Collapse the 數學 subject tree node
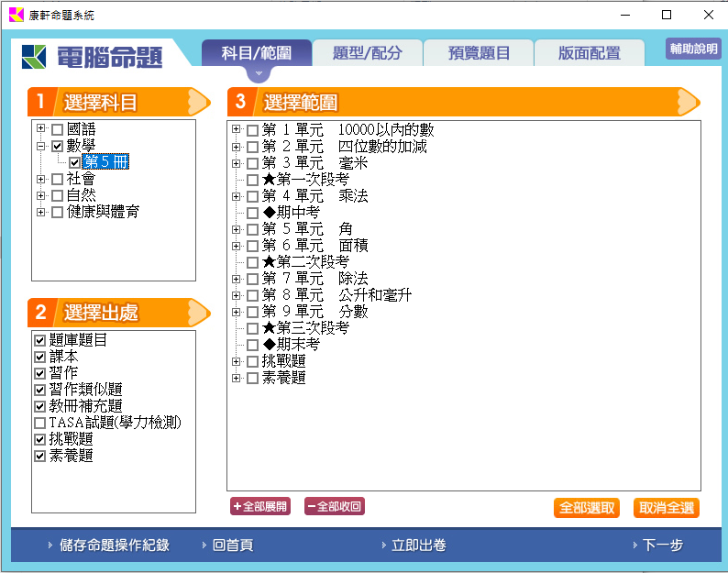The image size is (728, 573). pos(41,146)
